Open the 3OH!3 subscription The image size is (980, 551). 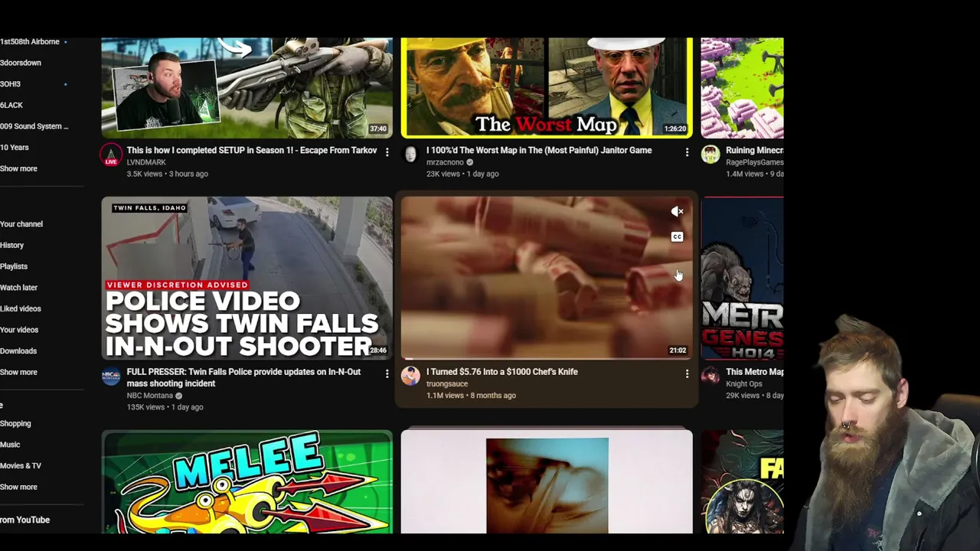[x=10, y=84]
